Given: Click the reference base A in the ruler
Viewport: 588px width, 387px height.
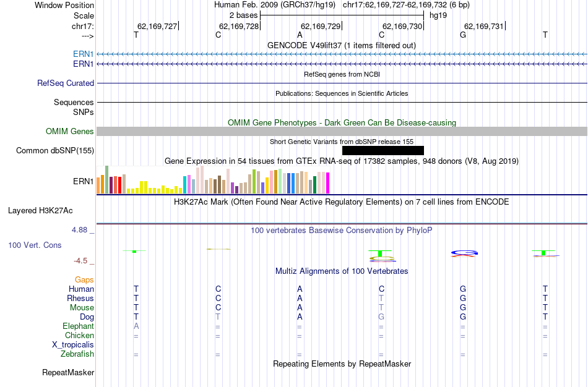Looking at the screenshot, I should click(300, 35).
